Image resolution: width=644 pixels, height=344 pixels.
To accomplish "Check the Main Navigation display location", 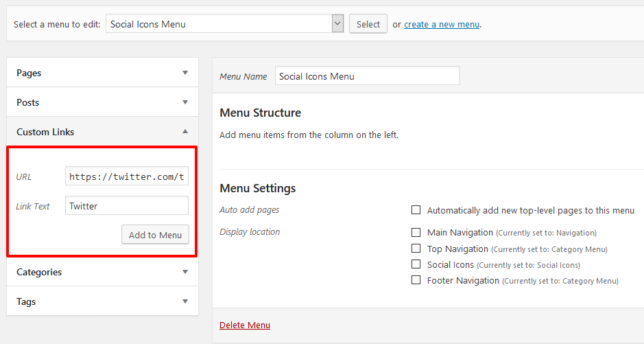I will coord(416,233).
